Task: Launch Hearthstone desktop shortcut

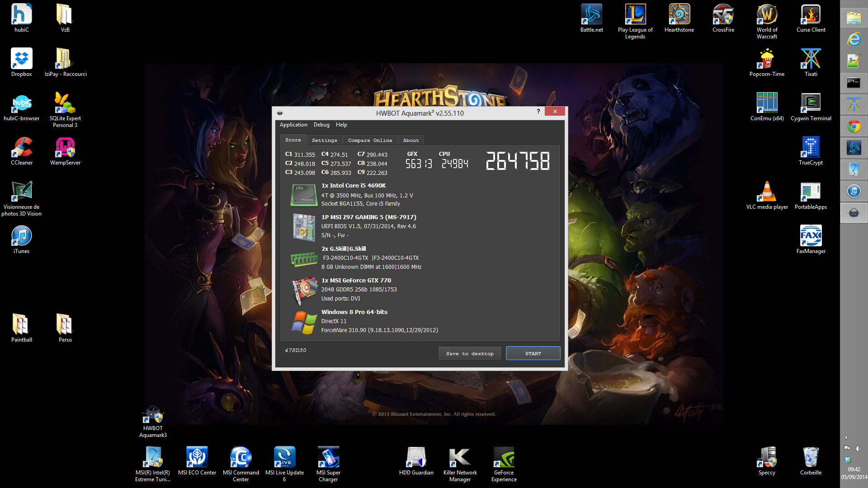Action: pyautogui.click(x=679, y=18)
